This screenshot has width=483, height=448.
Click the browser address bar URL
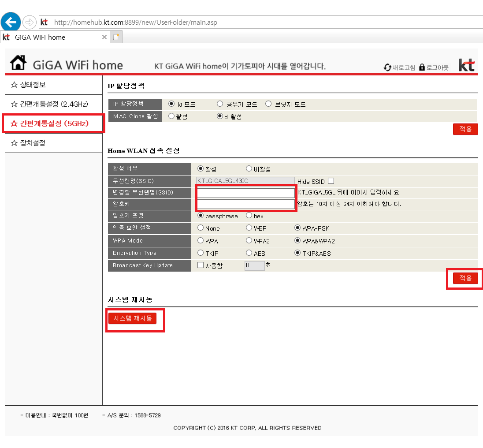[x=136, y=22]
